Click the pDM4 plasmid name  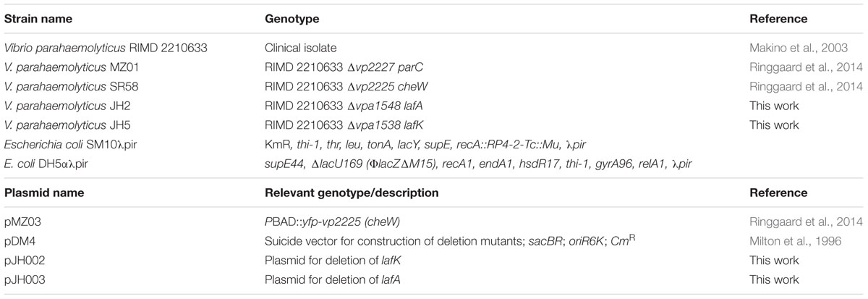pos(20,240)
